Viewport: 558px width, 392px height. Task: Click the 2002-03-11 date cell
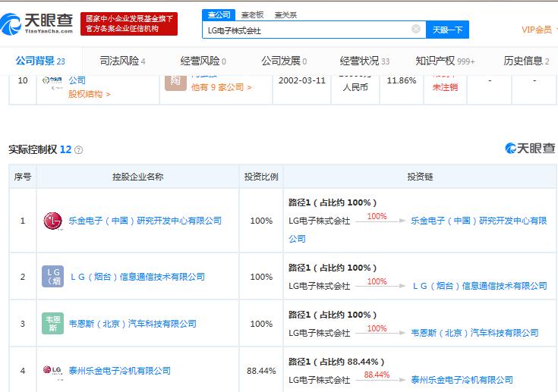(302, 80)
